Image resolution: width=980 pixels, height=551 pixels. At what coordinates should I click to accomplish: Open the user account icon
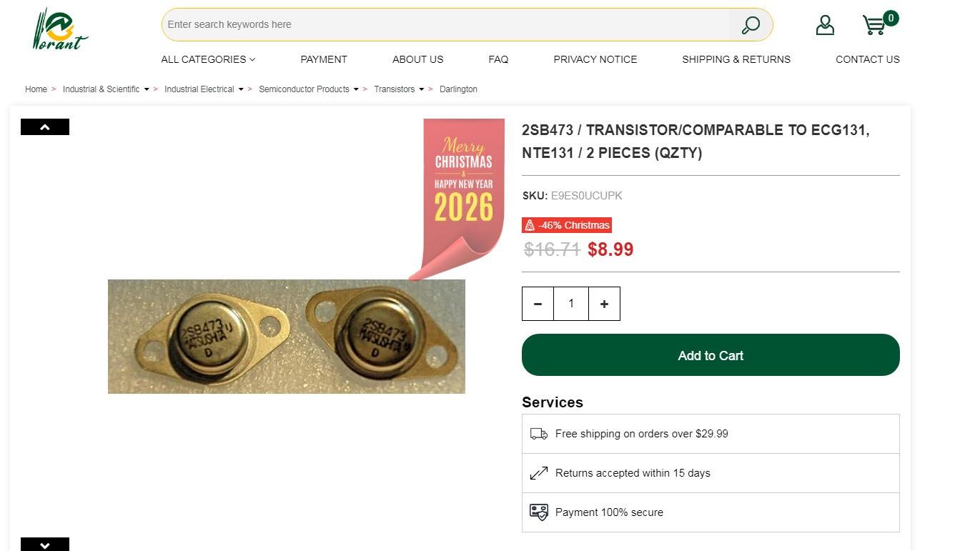825,25
